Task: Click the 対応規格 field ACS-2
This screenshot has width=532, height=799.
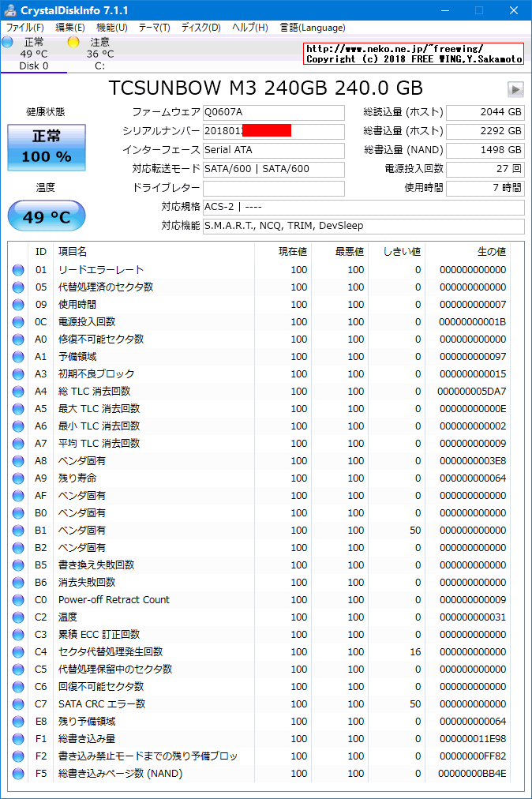Action: 363,207
